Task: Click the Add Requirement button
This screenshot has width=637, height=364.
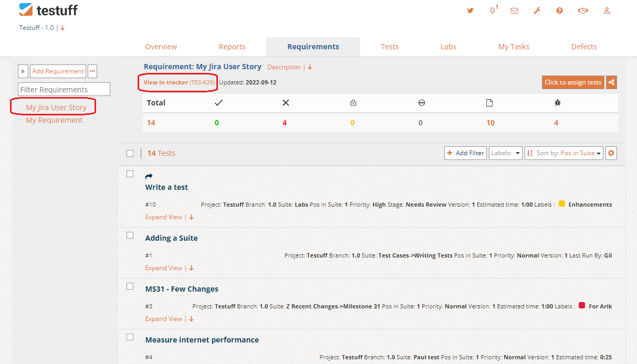Action: point(58,71)
